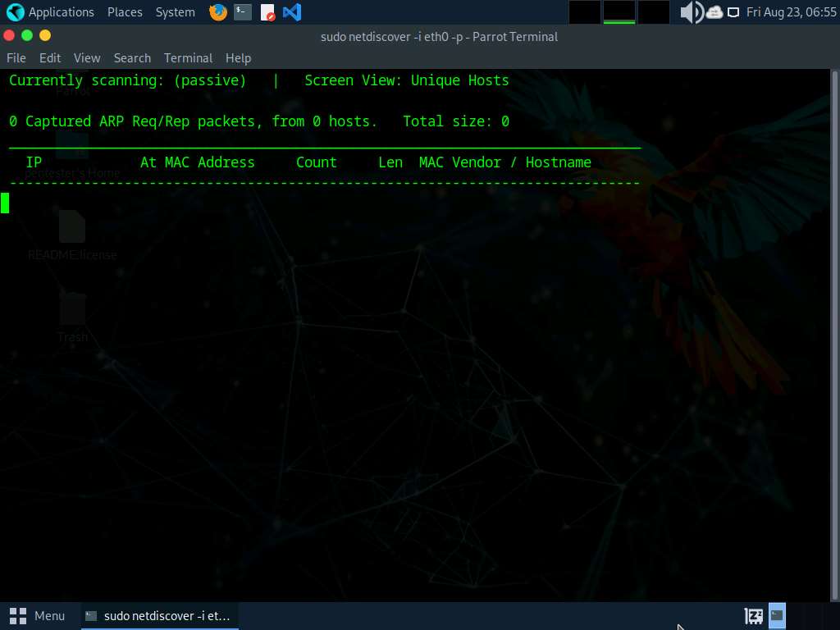Open the Search menu
The height and width of the screenshot is (630, 840).
coord(132,58)
